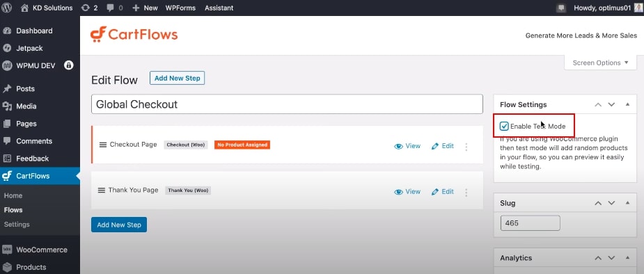Open the WordPress logo menu
Screen dimensions: 644x274
pos(6,8)
